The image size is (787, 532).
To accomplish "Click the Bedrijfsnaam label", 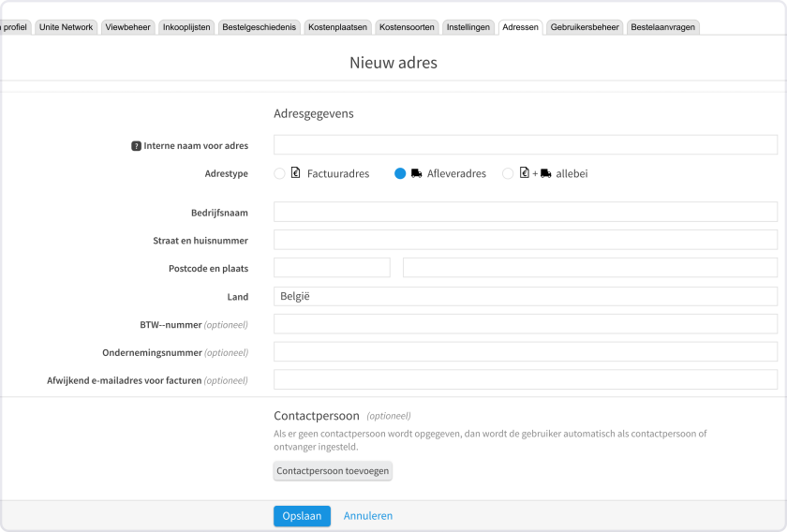I will coord(219,213).
